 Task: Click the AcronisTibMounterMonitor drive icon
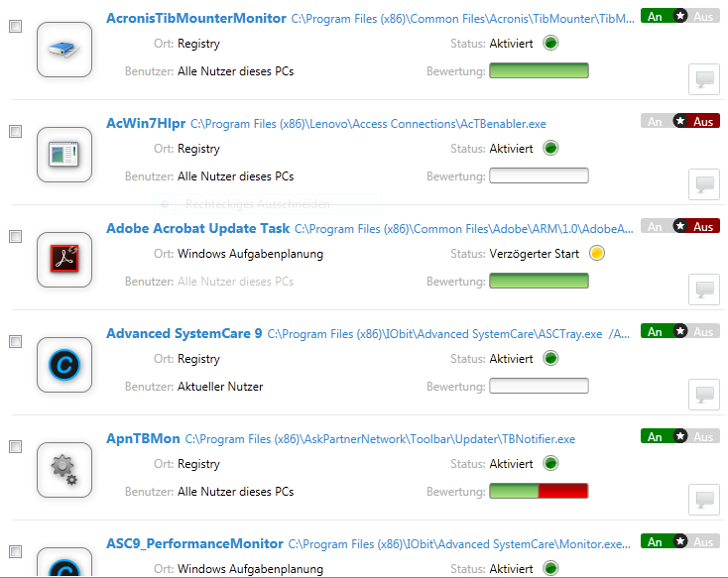pos(64,50)
